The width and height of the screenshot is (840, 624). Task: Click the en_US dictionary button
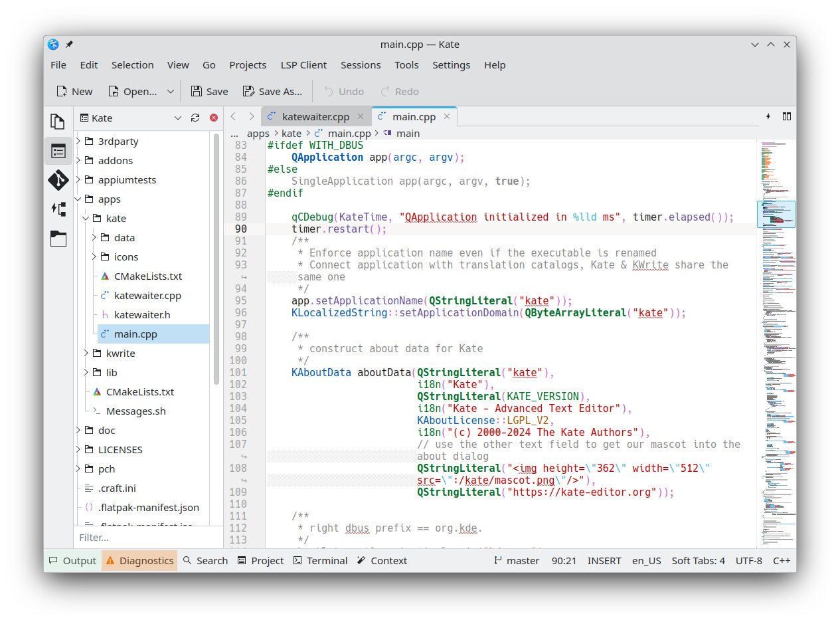coord(646,560)
